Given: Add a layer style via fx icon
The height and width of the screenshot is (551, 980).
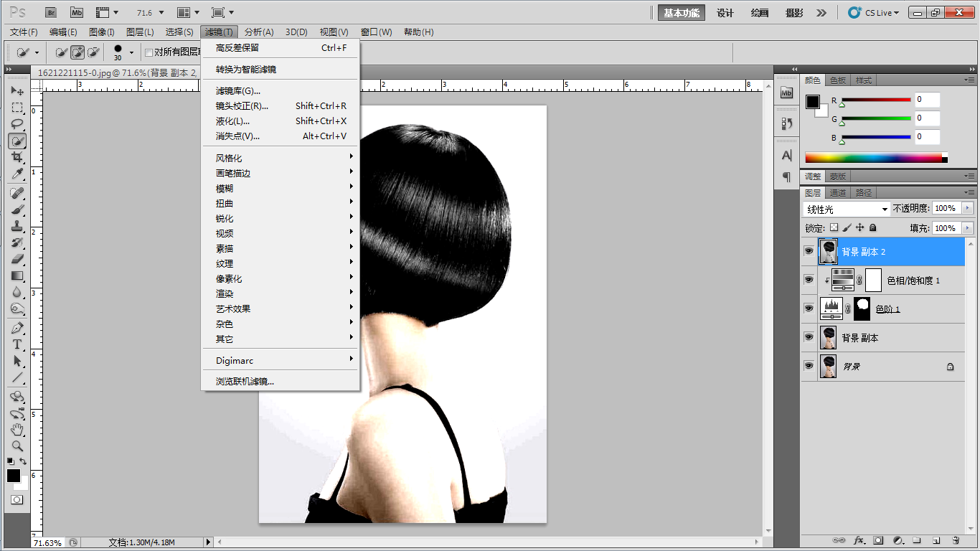Looking at the screenshot, I should tap(858, 540).
